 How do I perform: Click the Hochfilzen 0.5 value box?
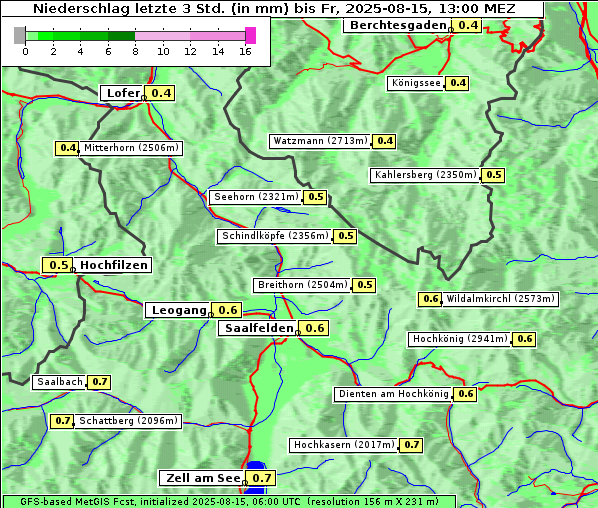tap(58, 265)
